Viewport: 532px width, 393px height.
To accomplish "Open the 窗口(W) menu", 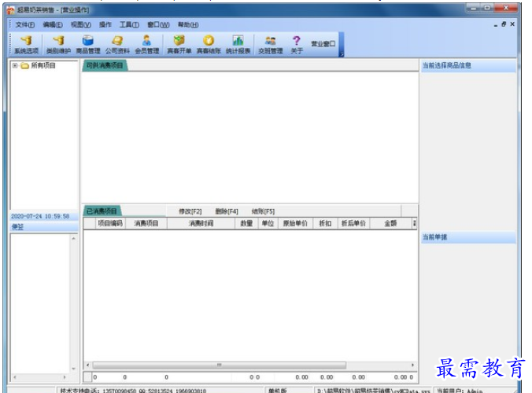I will coord(158,24).
